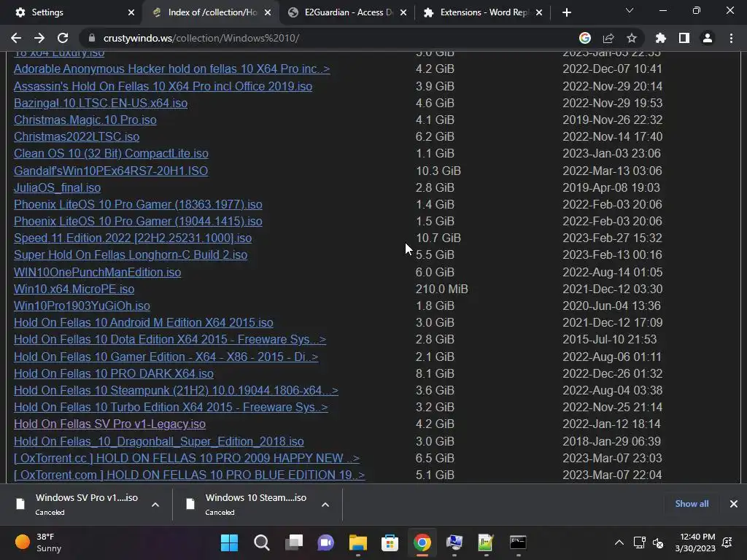Reload the current page
Viewport: 747px width, 560px height.
point(63,38)
